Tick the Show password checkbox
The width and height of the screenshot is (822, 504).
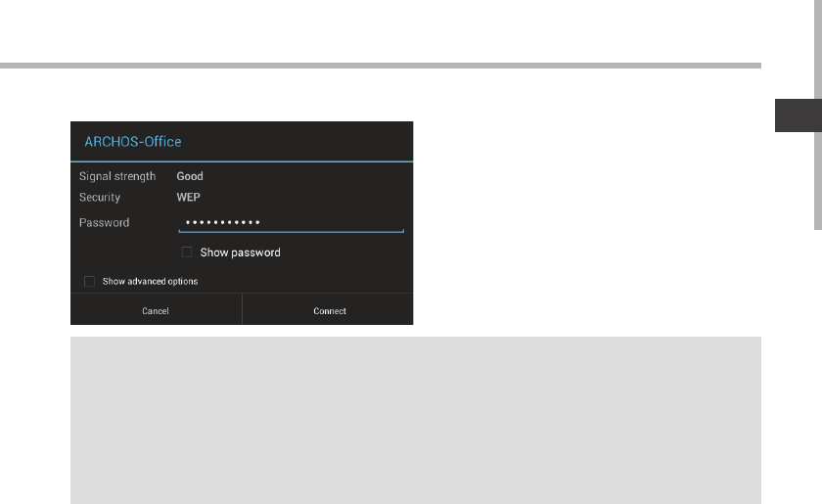pyautogui.click(x=187, y=252)
